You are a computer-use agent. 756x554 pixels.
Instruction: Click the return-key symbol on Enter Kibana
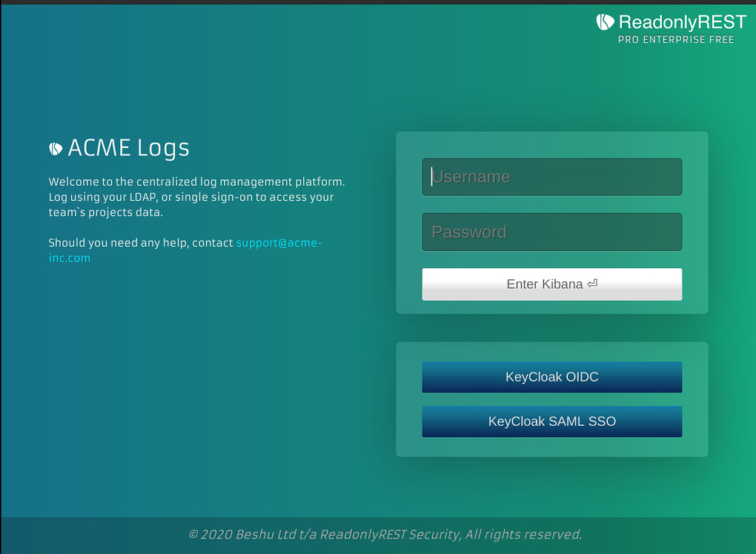tap(591, 284)
